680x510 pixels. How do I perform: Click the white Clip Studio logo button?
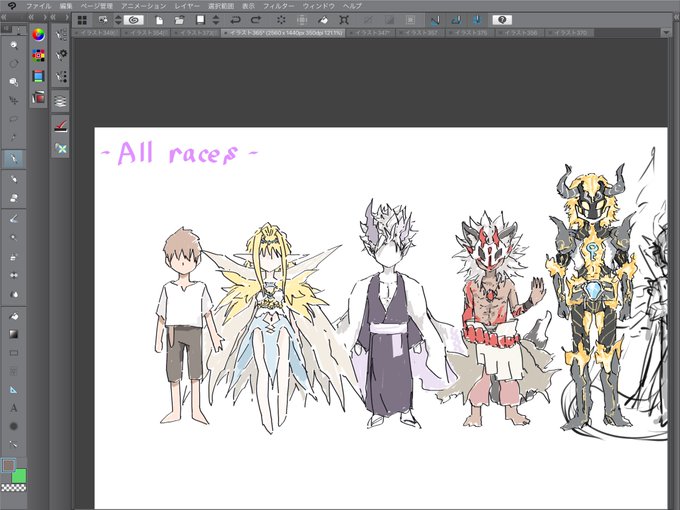(134, 20)
